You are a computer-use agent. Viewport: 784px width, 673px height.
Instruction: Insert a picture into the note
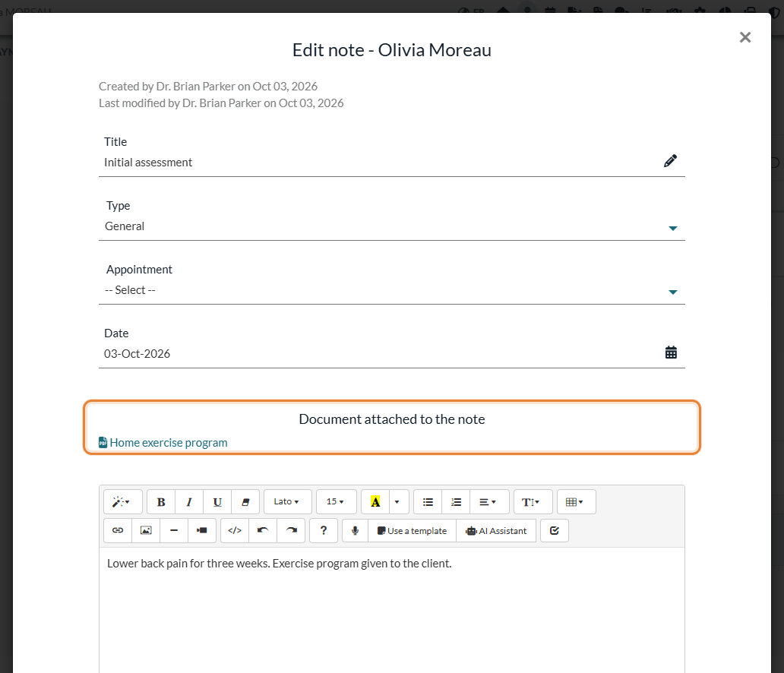[146, 530]
